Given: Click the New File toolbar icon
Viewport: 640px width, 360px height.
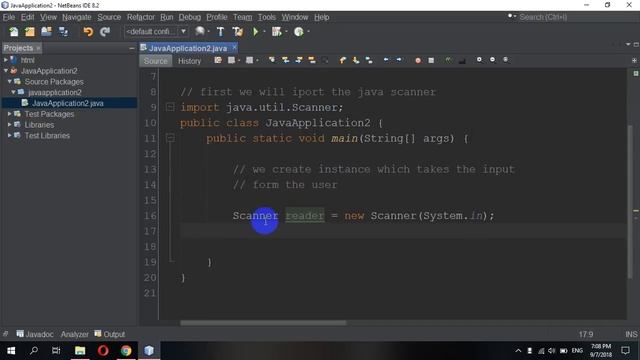Looking at the screenshot, I should click(13, 31).
